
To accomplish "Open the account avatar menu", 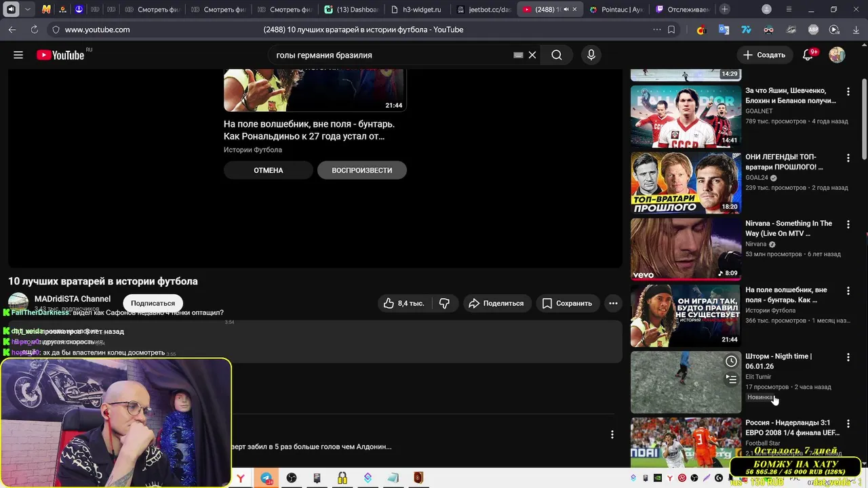I will pyautogui.click(x=837, y=55).
